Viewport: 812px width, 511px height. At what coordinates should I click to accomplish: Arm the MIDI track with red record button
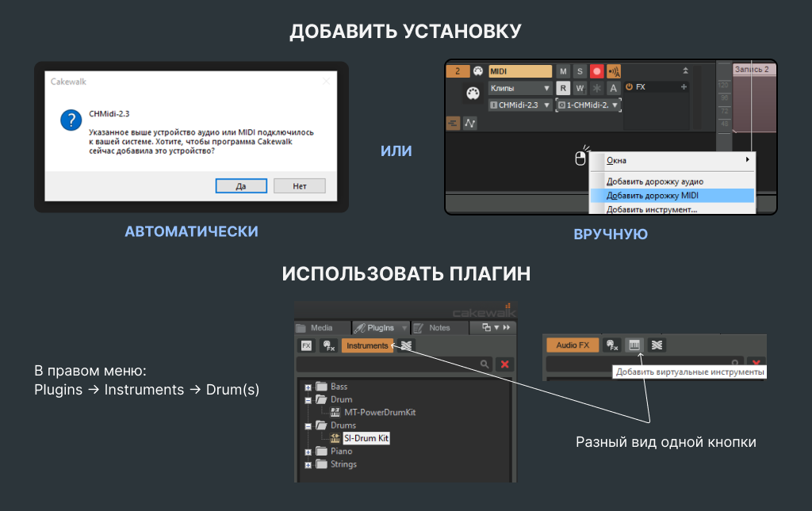pyautogui.click(x=596, y=71)
